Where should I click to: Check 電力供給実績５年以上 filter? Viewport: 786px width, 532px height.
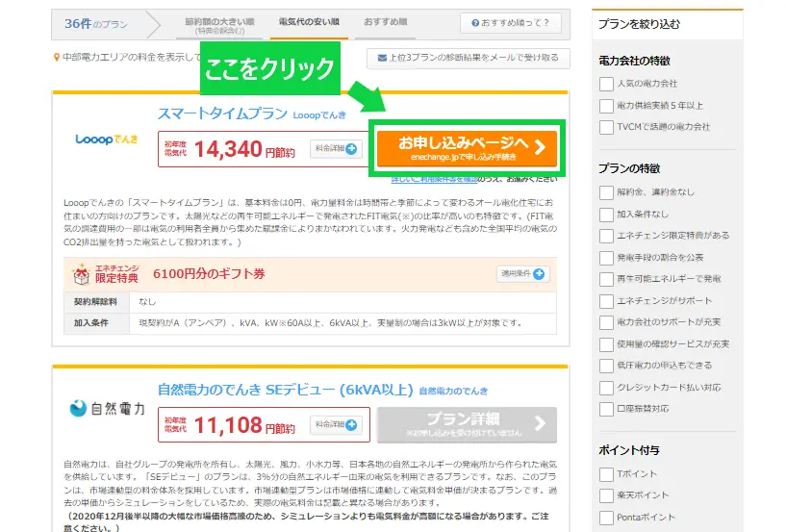tap(606, 106)
